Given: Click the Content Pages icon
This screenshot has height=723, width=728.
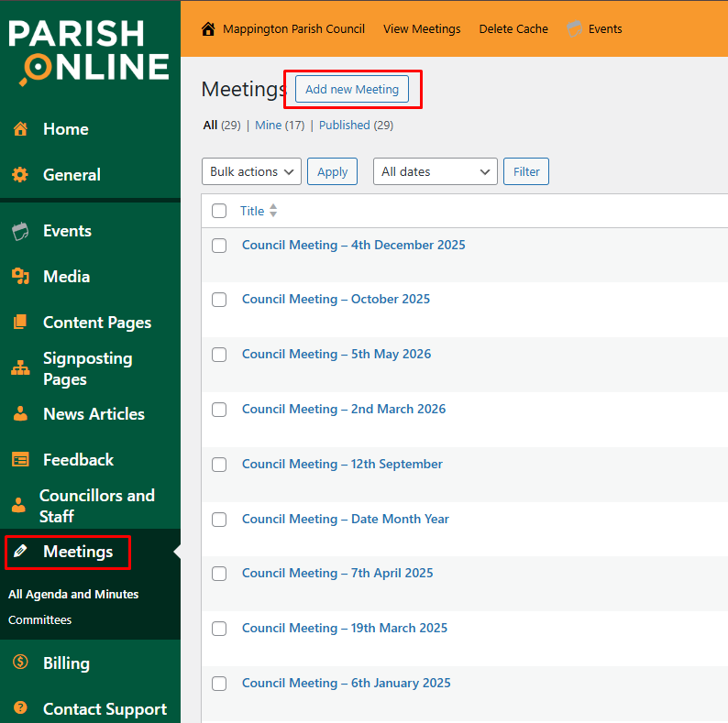Looking at the screenshot, I should [20, 323].
